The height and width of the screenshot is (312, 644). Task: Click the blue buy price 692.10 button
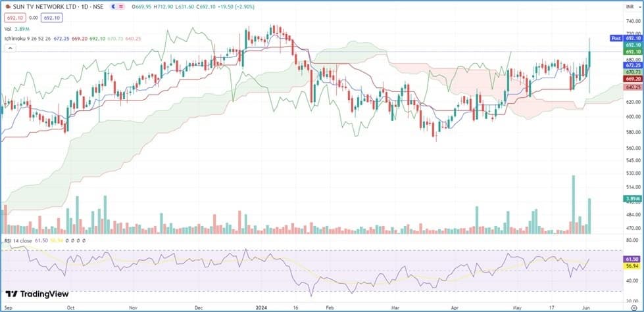[x=51, y=16]
